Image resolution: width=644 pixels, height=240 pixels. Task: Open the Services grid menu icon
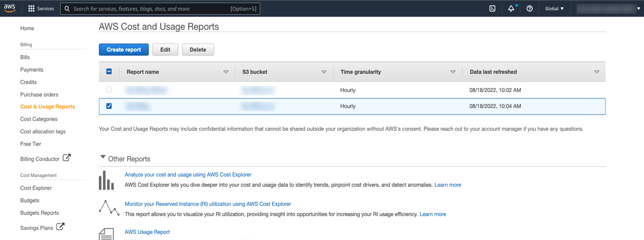click(31, 9)
